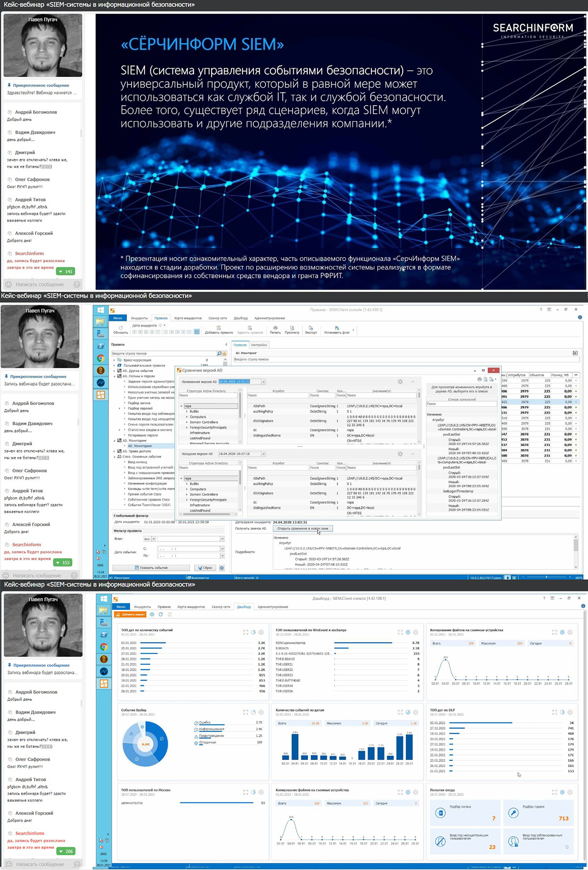
Task: Click the Показать события button
Action: [151, 568]
